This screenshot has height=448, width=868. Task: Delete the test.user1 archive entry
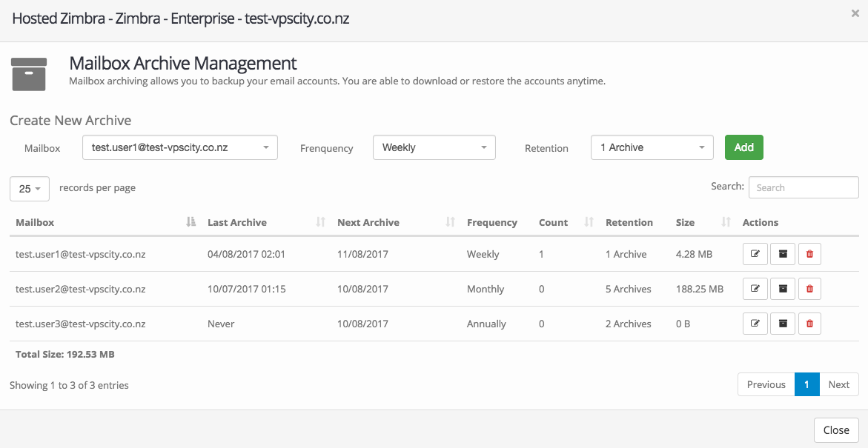coord(809,254)
